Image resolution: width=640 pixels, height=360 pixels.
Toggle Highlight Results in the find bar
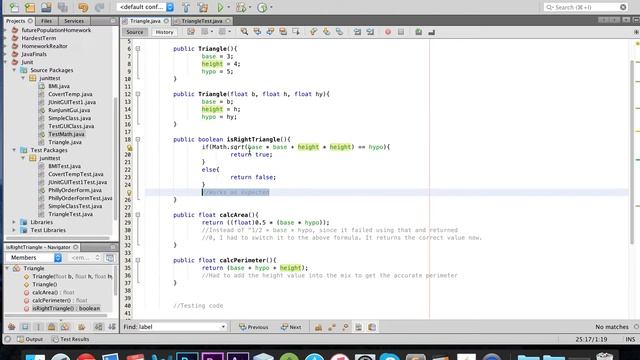pos(358,327)
